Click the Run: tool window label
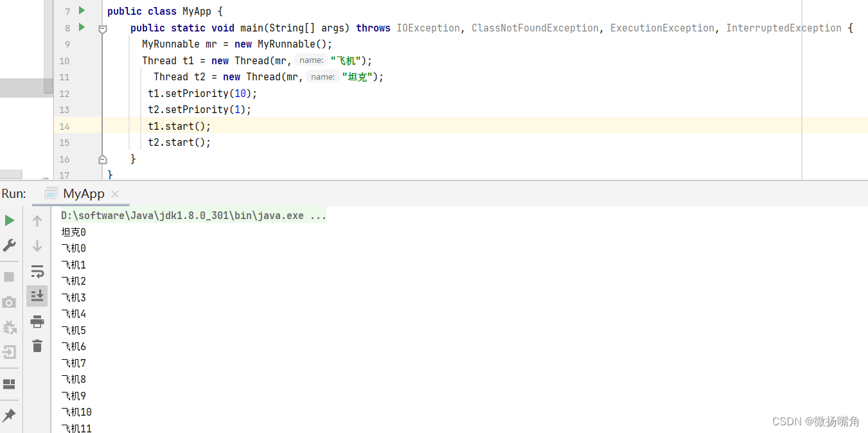Screen dimensions: 868x433 click(x=13, y=194)
